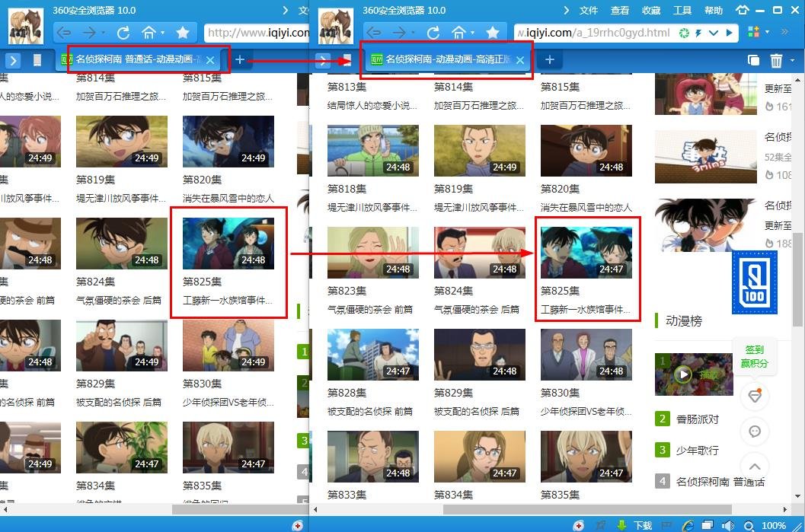Image resolution: width=805 pixels, height=532 pixels.
Task: Open the 第830集 episode thumbnail
Action: (x=586, y=355)
